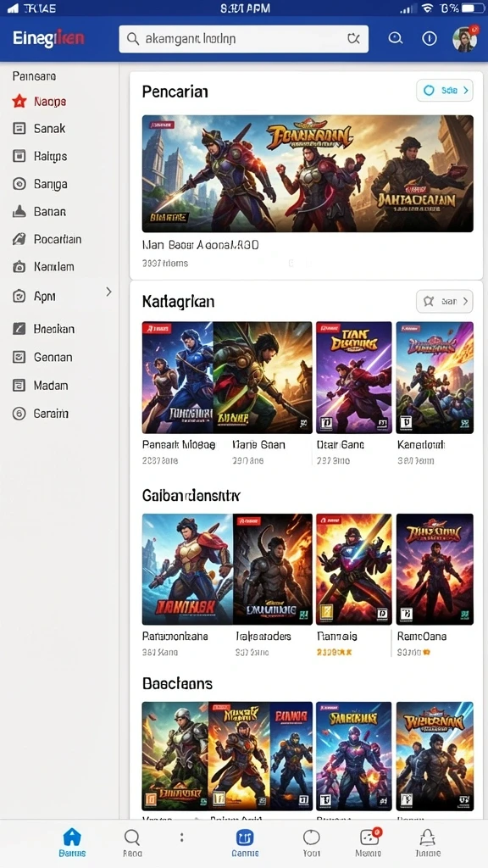Viewport: 488px width, 868px height.
Task: Click the Kemdem camera icon in sidebar
Action: (x=19, y=267)
